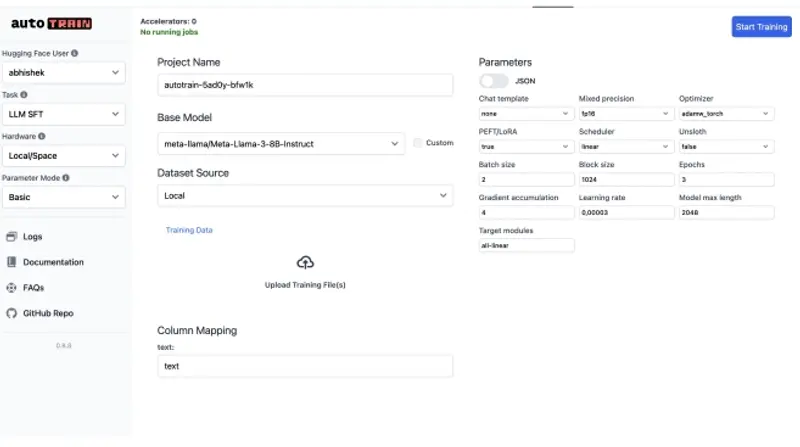Click the Column Mapping text field
800x447 pixels.
pos(305,366)
